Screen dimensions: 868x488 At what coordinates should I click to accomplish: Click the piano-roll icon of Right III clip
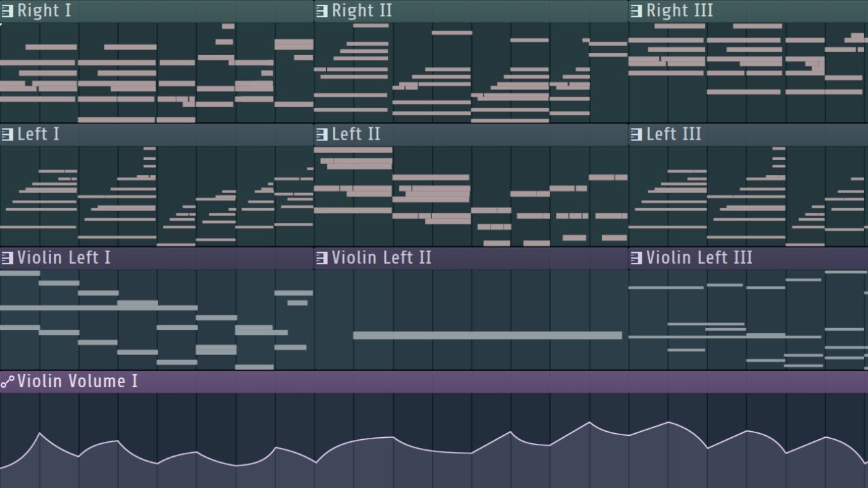pyautogui.click(x=636, y=12)
